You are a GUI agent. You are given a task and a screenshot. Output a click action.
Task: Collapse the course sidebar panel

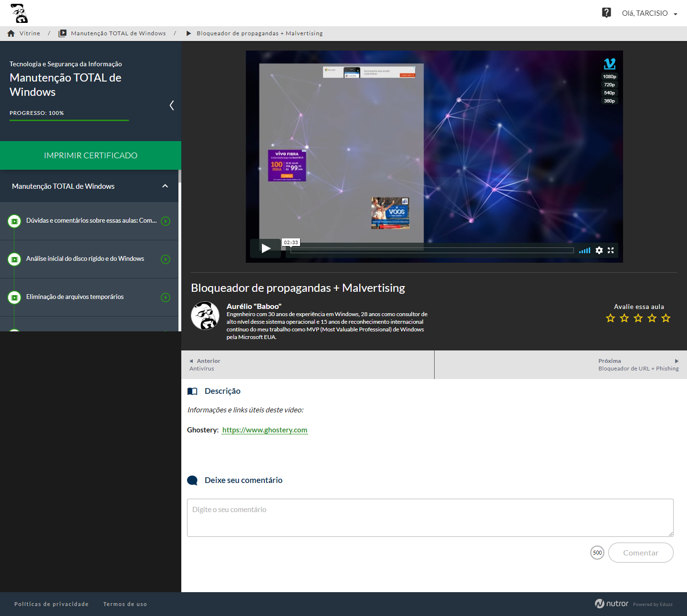(172, 105)
